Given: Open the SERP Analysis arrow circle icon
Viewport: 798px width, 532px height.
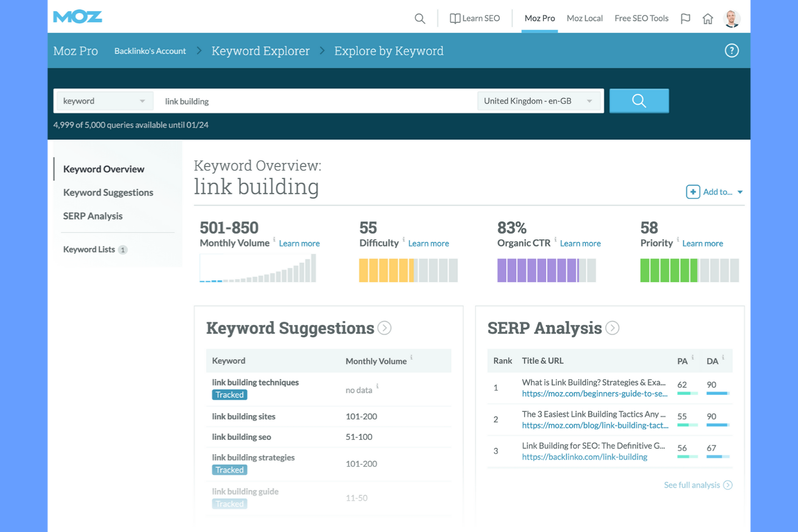Looking at the screenshot, I should pos(613,328).
